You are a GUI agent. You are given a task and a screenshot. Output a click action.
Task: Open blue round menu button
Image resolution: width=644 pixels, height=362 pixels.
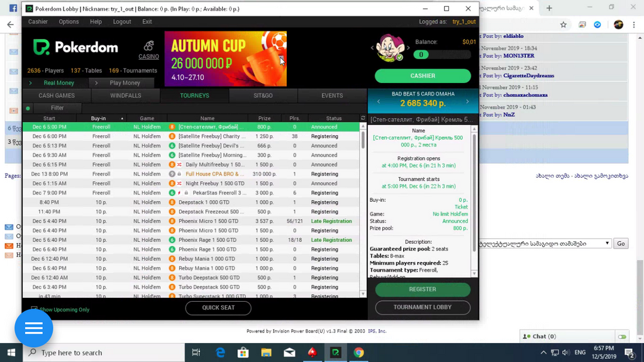point(34,328)
